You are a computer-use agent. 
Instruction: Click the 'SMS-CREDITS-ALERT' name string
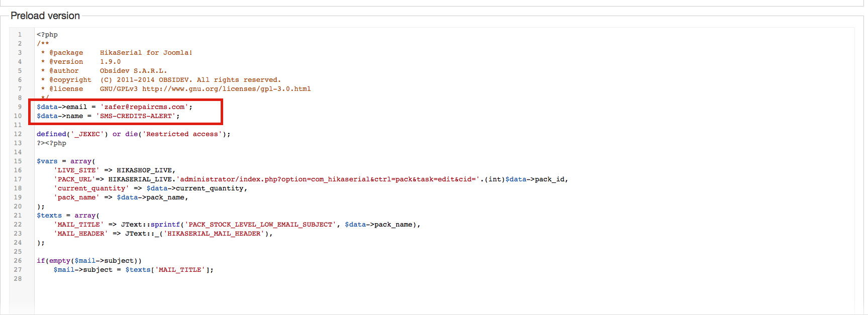(136, 116)
